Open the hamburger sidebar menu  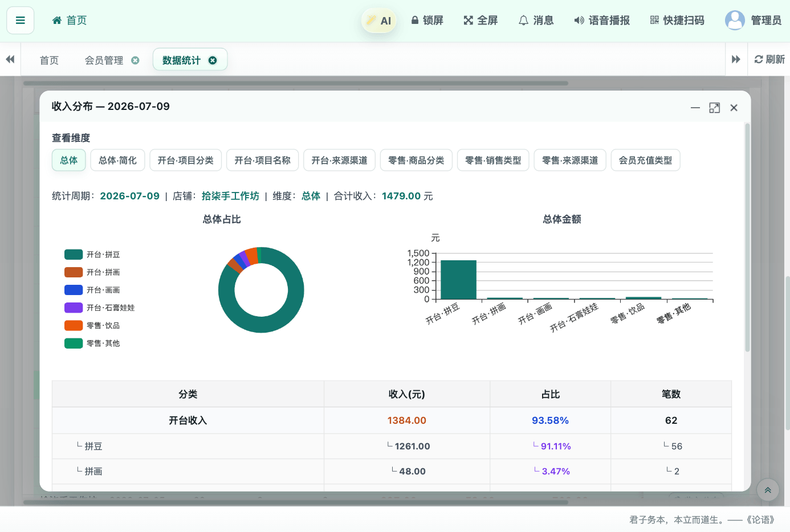[x=21, y=21]
